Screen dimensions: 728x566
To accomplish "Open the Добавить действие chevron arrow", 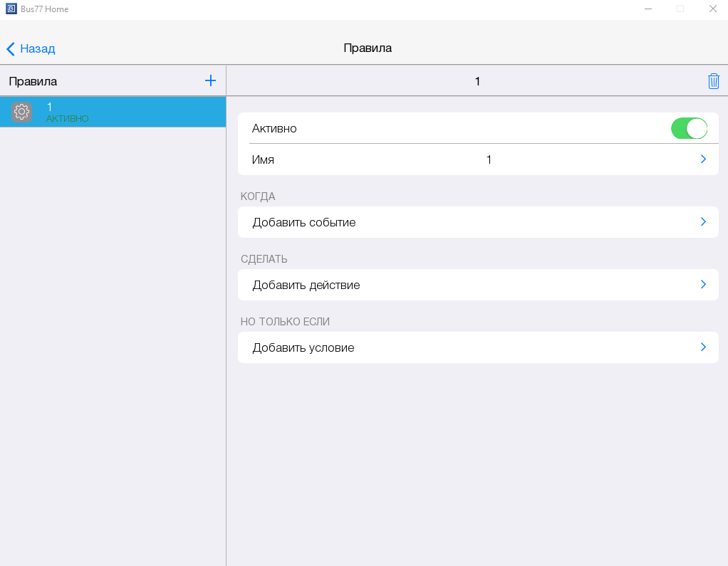I will (x=703, y=285).
